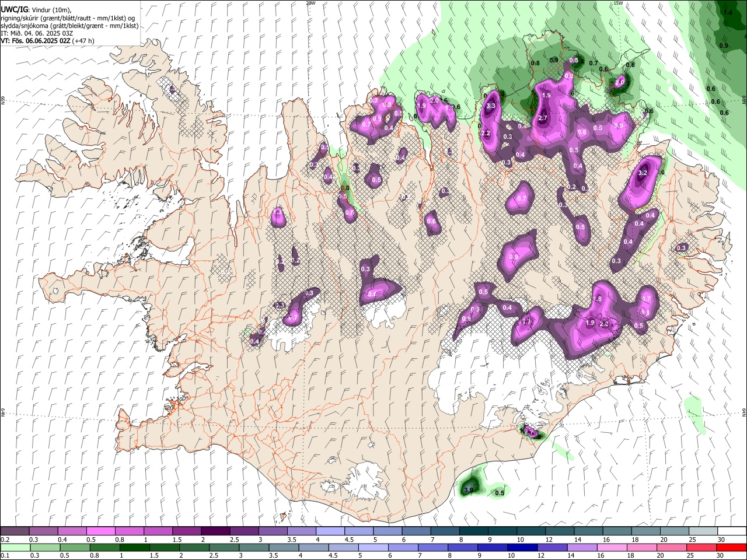Pick the bottom-row legend swatch starting at 18
The height and width of the screenshot is (560, 747).
[641, 547]
